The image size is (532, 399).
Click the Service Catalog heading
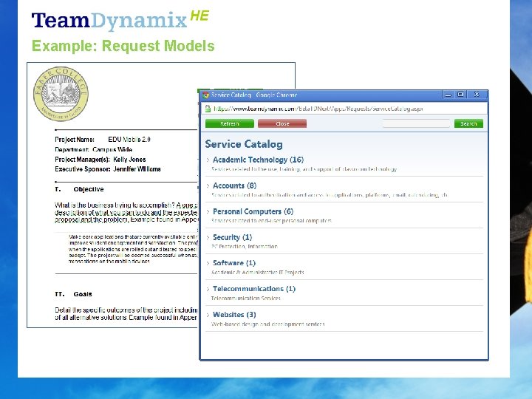click(x=244, y=144)
